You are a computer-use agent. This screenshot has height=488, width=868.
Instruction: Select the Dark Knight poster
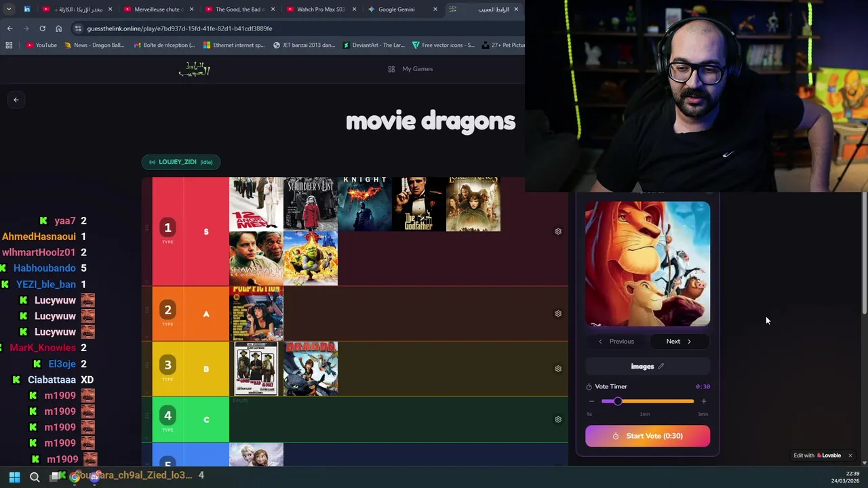(x=365, y=204)
